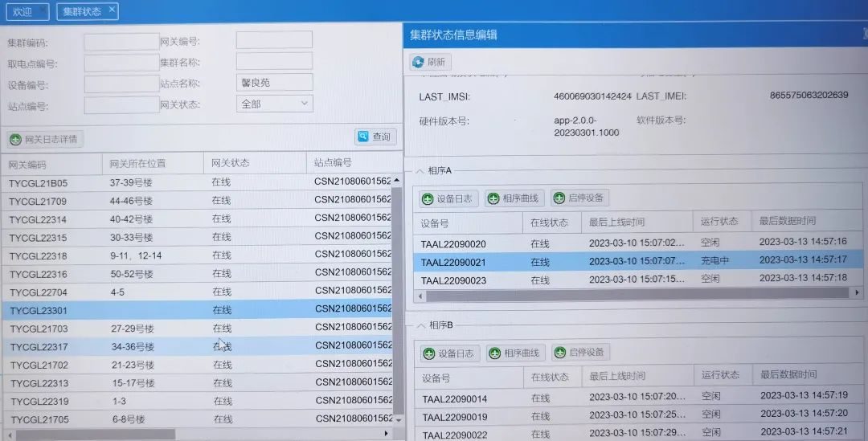
Task: Open 相序曲线 in 相序A section
Action: coord(514,198)
